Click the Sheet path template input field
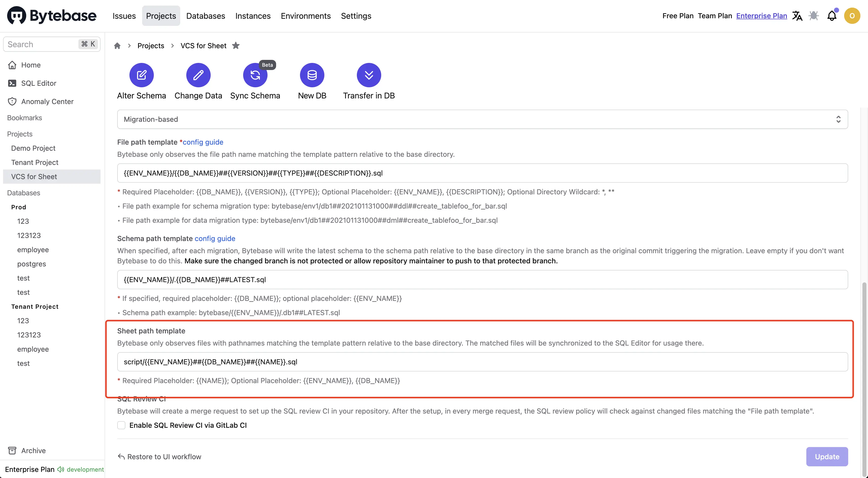 tap(482, 362)
